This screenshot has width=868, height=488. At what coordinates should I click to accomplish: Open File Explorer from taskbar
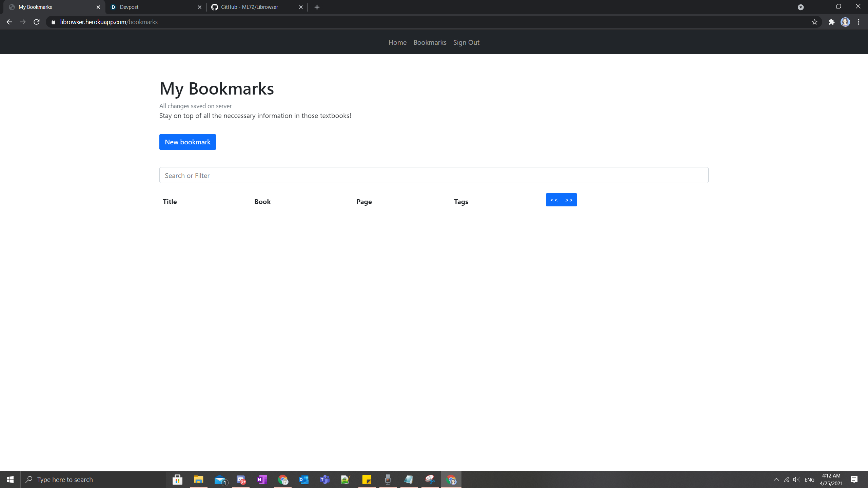coord(198,480)
